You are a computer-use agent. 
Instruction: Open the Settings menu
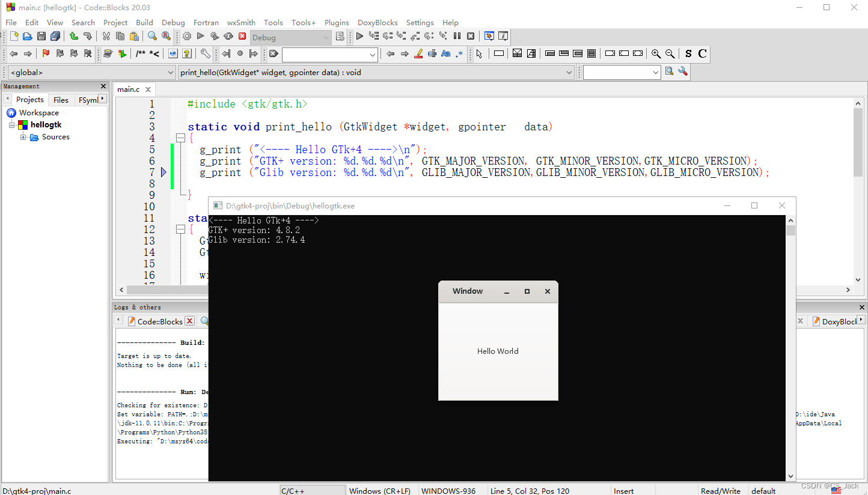point(420,22)
